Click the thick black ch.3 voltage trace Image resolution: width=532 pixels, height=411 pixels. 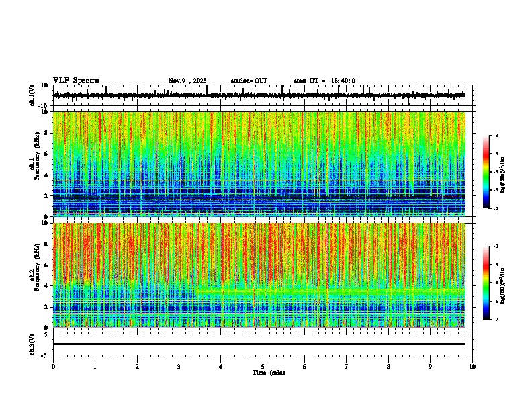tap(259, 344)
